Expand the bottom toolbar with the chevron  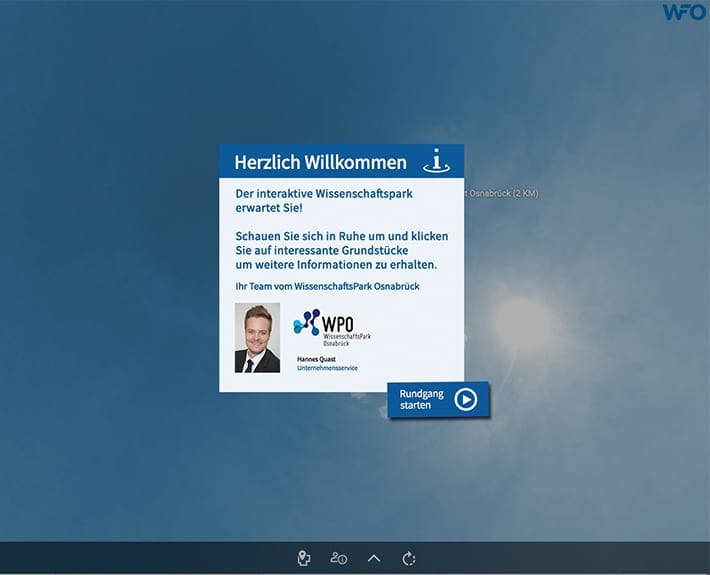(x=374, y=559)
